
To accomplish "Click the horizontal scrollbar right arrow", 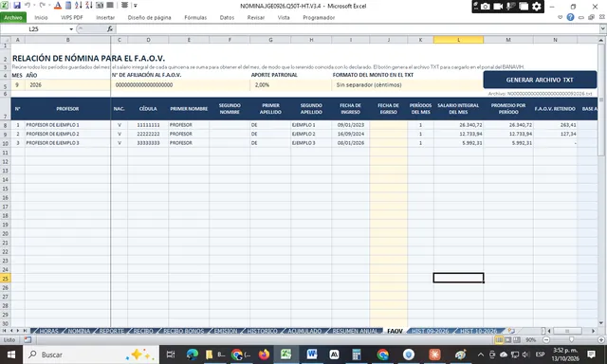I will pos(593,331).
